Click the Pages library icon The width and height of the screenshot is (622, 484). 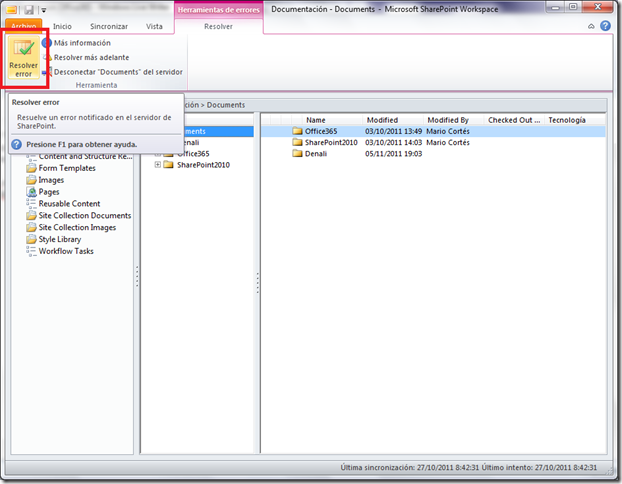coord(31,192)
